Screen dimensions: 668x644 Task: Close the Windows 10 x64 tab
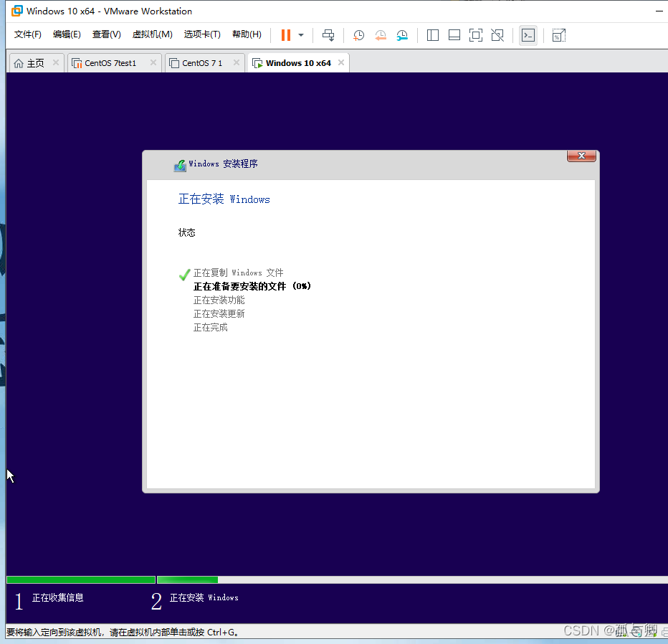[341, 62]
